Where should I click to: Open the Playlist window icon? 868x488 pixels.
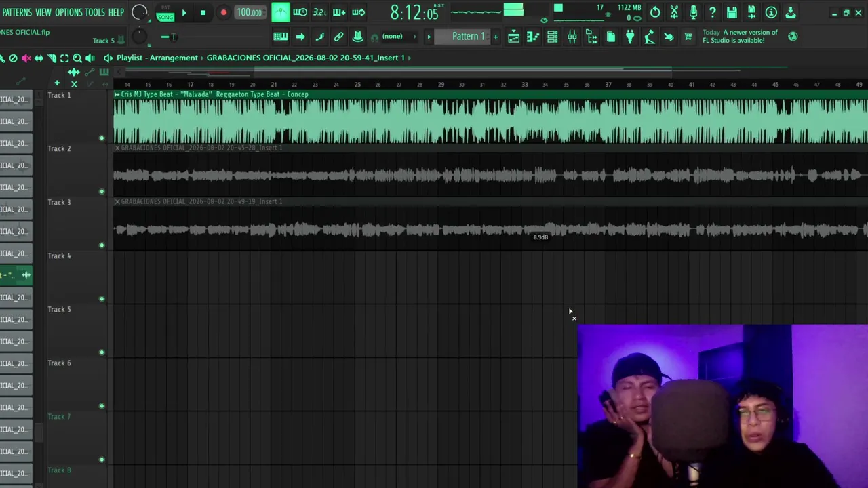click(x=513, y=37)
